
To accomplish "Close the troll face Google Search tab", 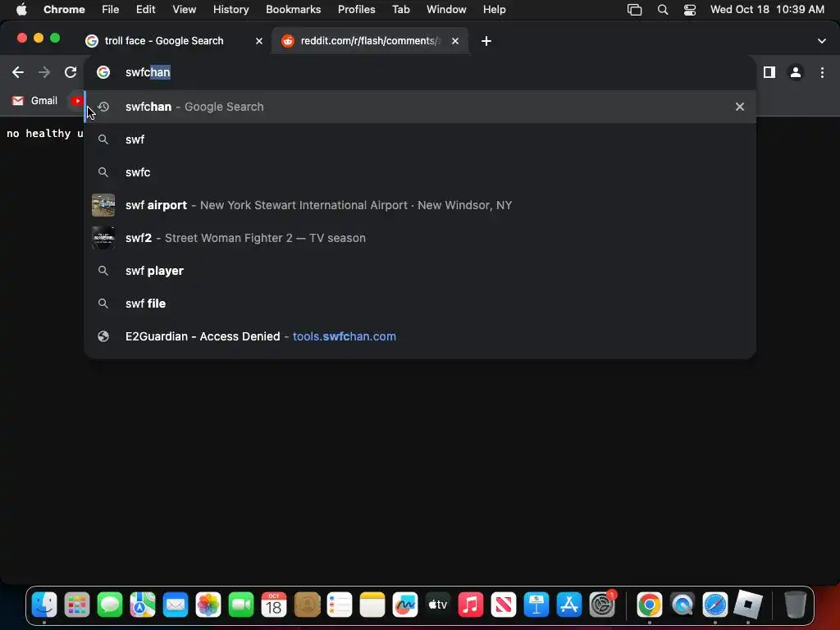I will (x=258, y=41).
